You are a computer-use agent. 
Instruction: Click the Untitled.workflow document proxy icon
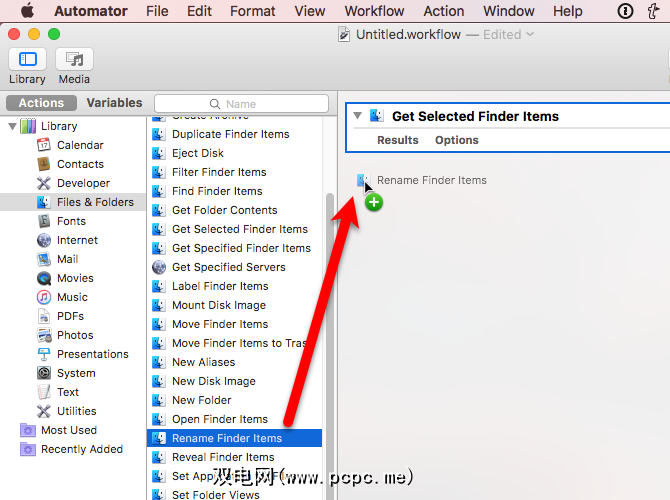pyautogui.click(x=344, y=34)
